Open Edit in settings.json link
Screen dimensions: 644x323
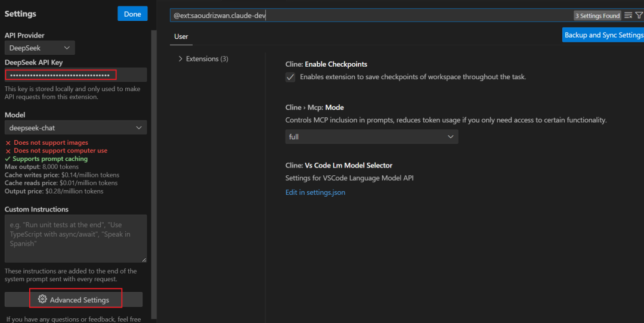(x=315, y=192)
